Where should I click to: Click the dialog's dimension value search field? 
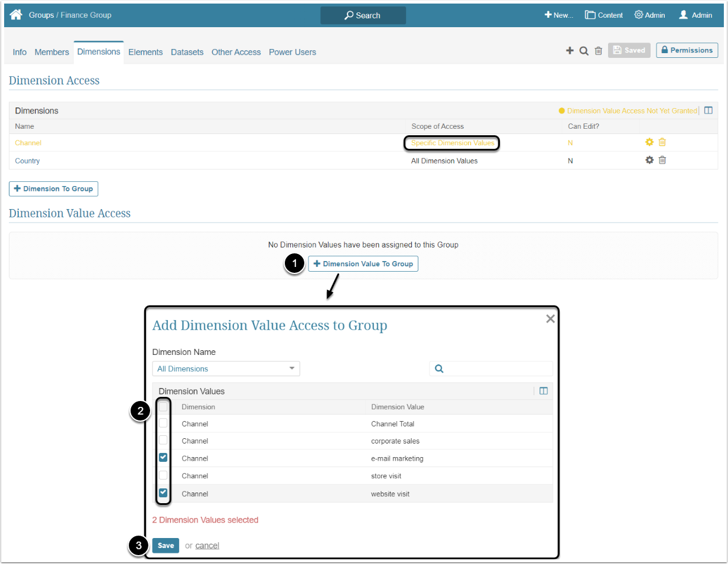coord(496,369)
